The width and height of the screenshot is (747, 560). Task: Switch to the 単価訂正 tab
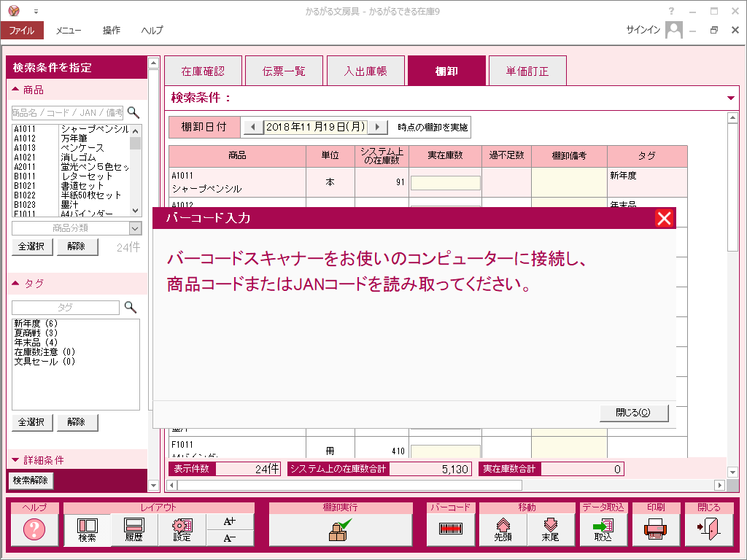coord(528,71)
